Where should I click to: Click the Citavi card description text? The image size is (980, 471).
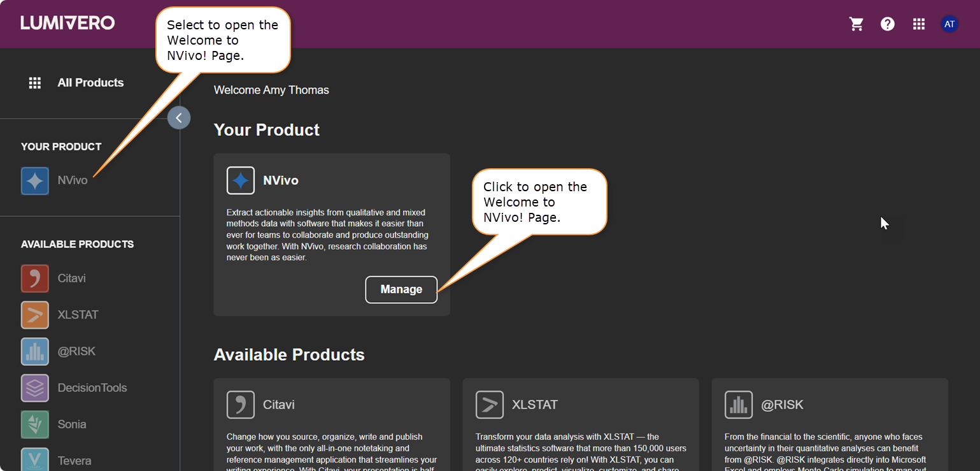[x=332, y=451]
